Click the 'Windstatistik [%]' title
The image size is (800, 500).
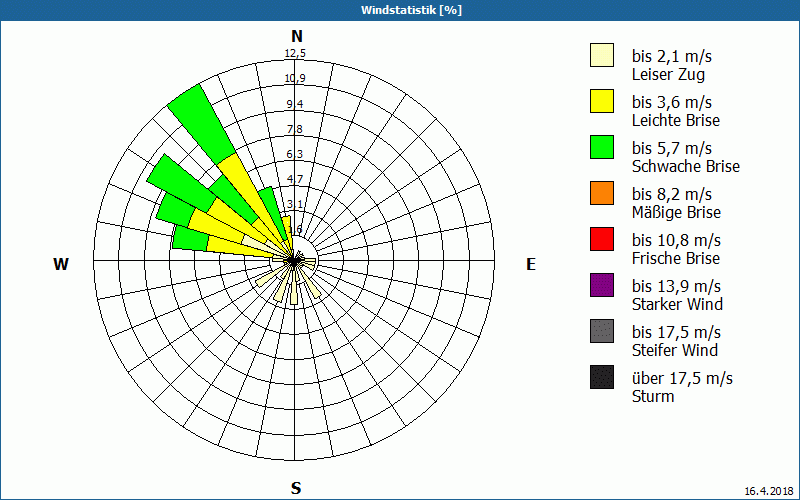[x=411, y=10]
